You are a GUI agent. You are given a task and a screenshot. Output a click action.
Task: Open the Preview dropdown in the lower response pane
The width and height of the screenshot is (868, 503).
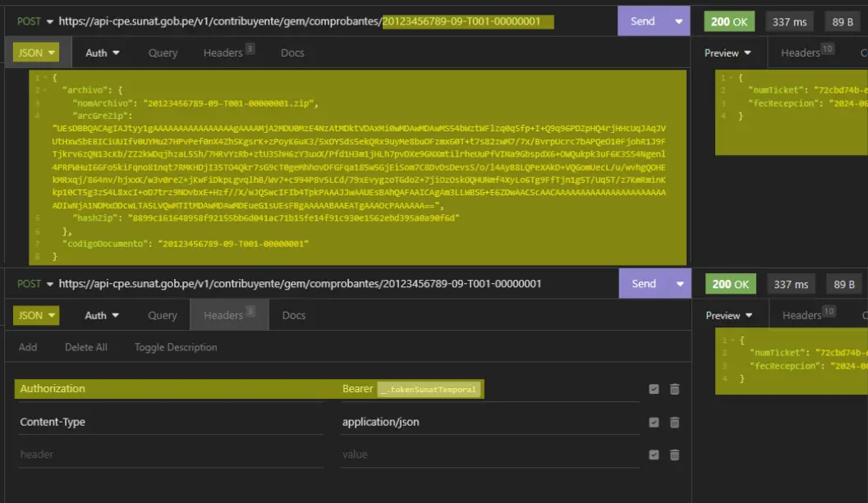[728, 315]
